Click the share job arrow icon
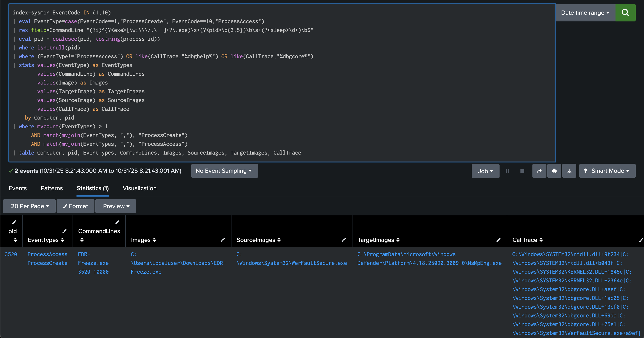 [x=539, y=171]
